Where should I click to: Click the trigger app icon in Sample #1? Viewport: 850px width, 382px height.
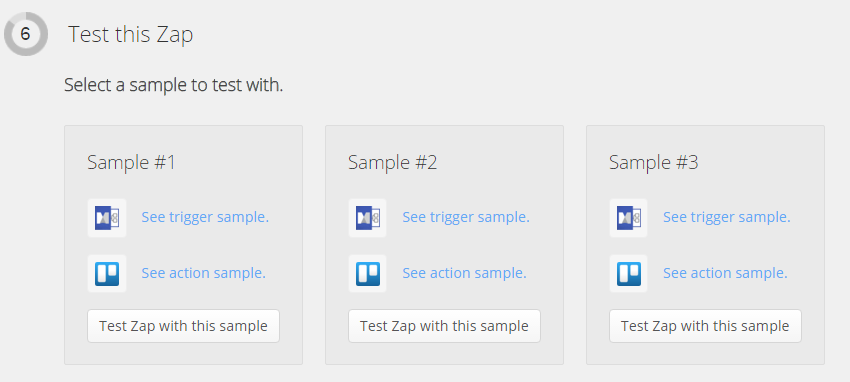pyautogui.click(x=107, y=218)
